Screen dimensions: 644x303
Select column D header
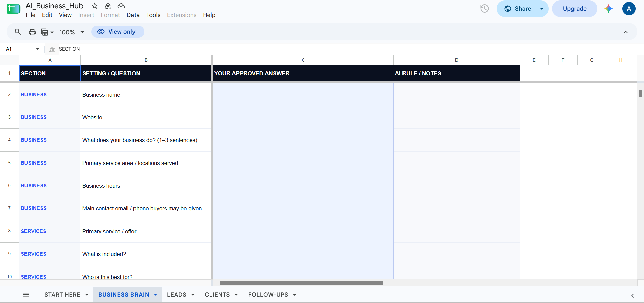[457, 60]
